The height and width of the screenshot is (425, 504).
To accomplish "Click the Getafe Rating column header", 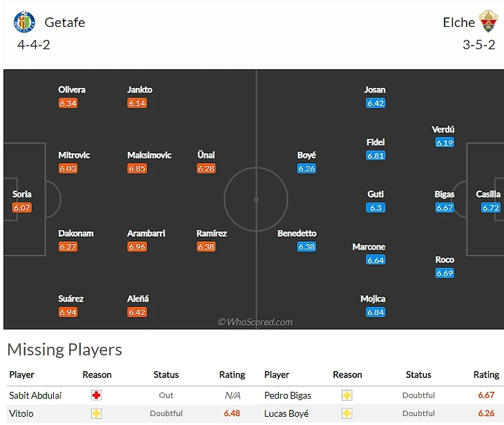I will [232, 375].
